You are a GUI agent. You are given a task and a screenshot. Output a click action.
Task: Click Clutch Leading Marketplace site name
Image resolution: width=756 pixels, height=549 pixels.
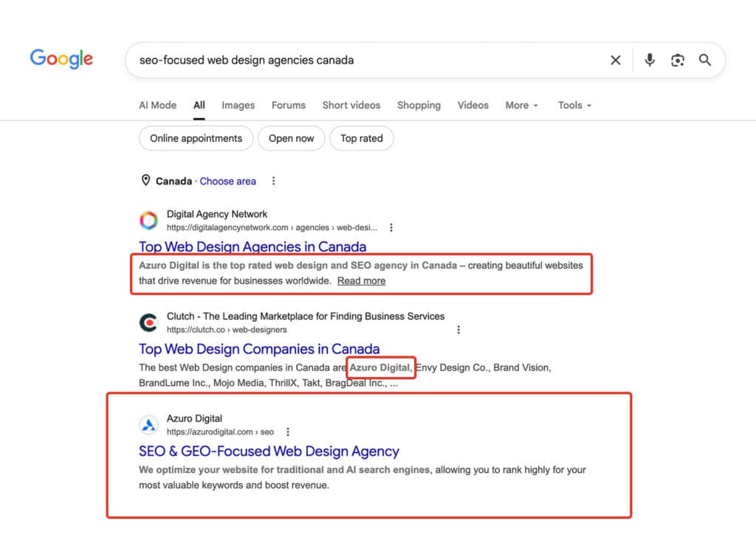(x=306, y=317)
